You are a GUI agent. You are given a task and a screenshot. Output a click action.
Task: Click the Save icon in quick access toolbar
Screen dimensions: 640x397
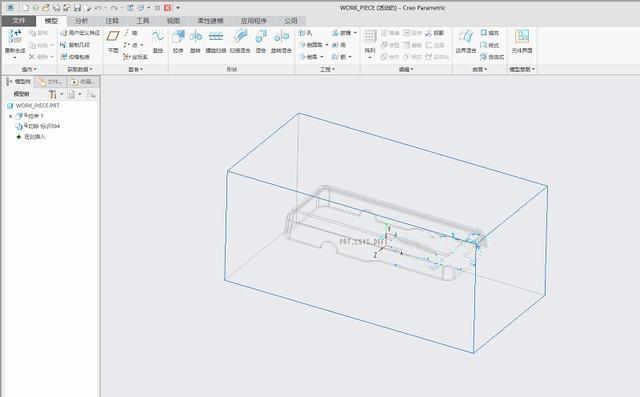[x=78, y=8]
